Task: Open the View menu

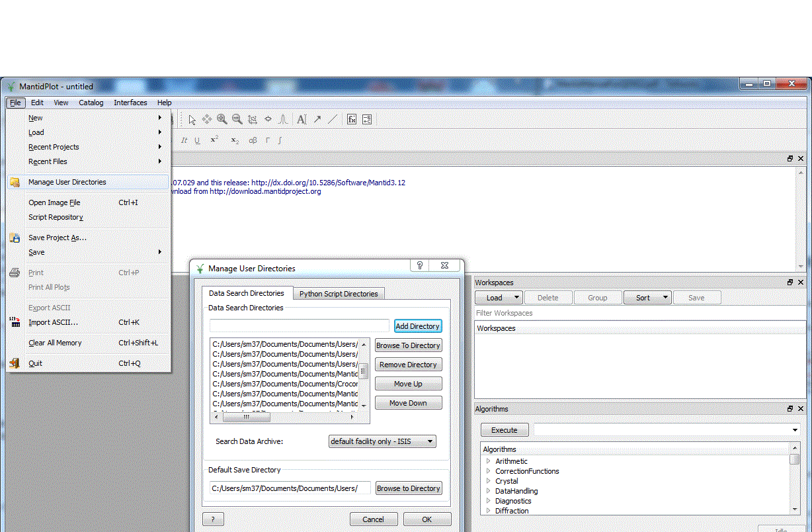Action: (x=61, y=103)
